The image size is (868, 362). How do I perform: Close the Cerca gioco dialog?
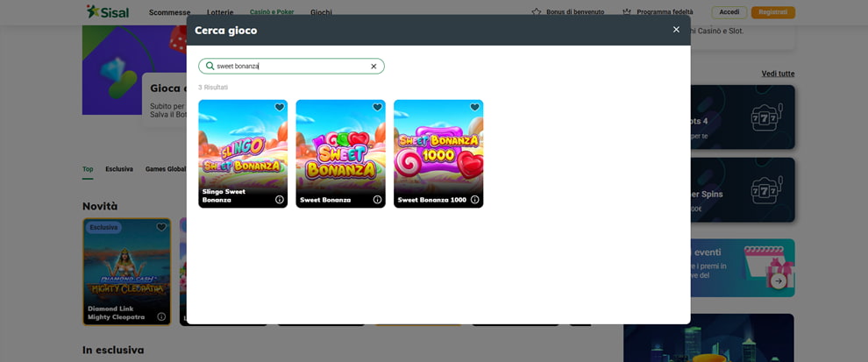click(x=676, y=30)
